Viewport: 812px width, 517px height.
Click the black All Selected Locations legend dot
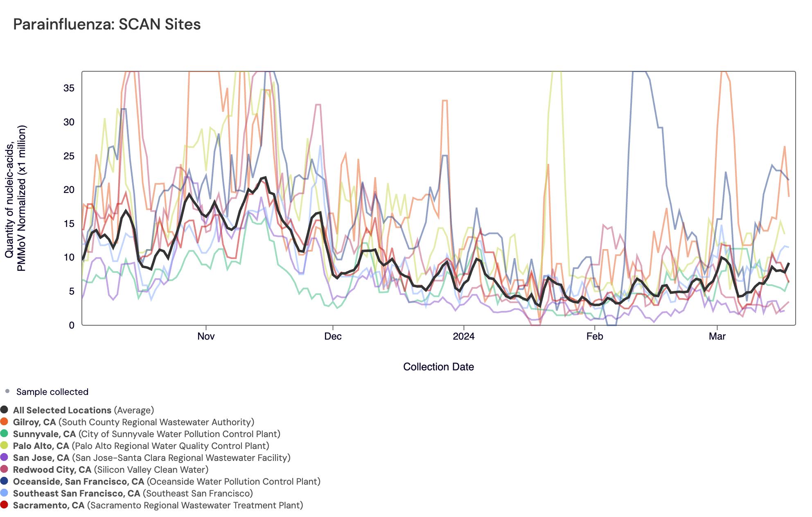4,410
